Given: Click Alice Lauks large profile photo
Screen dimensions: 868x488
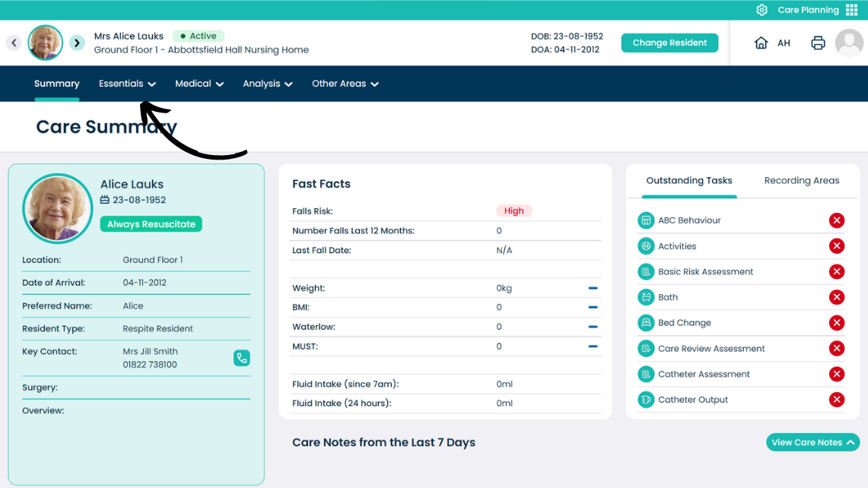Looking at the screenshot, I should point(58,208).
